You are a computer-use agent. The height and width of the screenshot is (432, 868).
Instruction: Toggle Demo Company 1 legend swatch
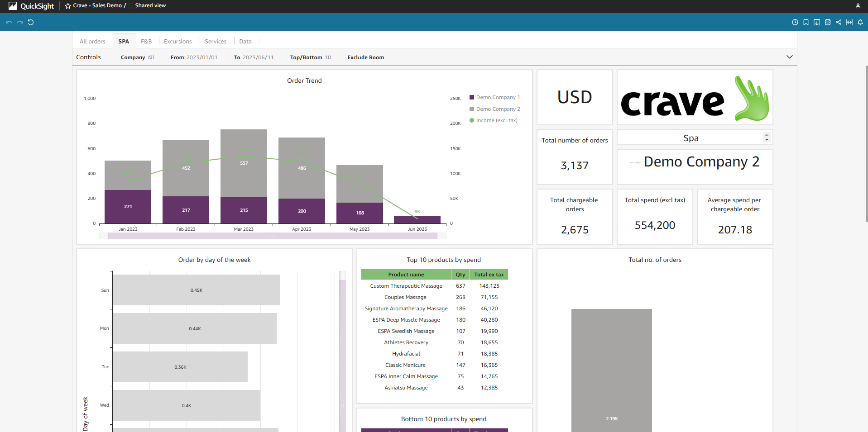(472, 97)
